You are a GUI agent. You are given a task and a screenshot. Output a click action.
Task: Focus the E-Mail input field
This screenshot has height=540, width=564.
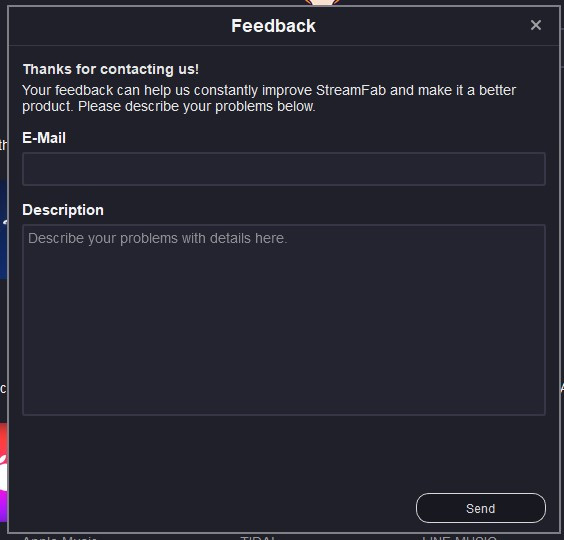coord(284,169)
